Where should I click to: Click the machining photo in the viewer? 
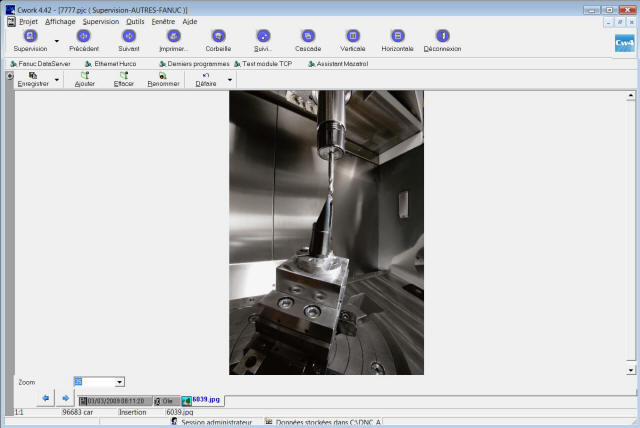[x=326, y=232]
